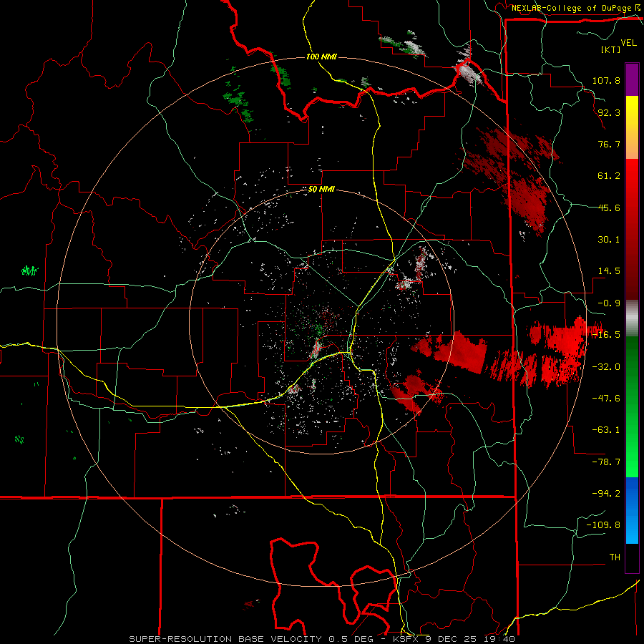Click the -109.8 scale value
Screen dimensions: 644x644
coord(603,525)
